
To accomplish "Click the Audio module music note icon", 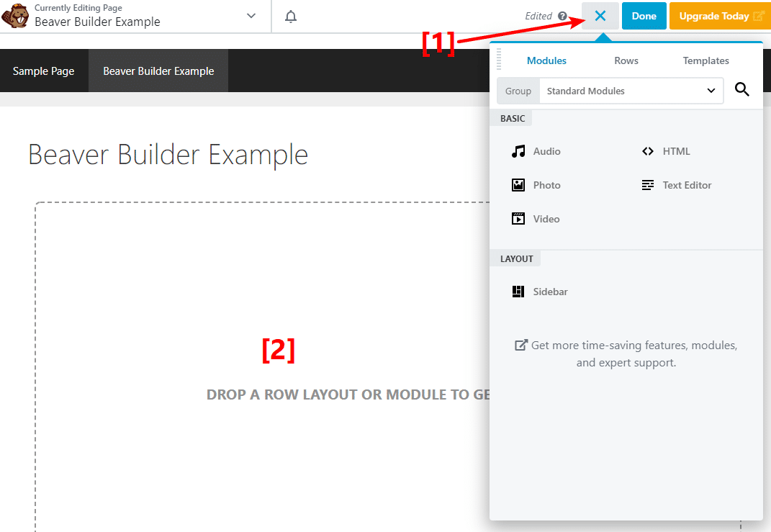I will (x=518, y=151).
